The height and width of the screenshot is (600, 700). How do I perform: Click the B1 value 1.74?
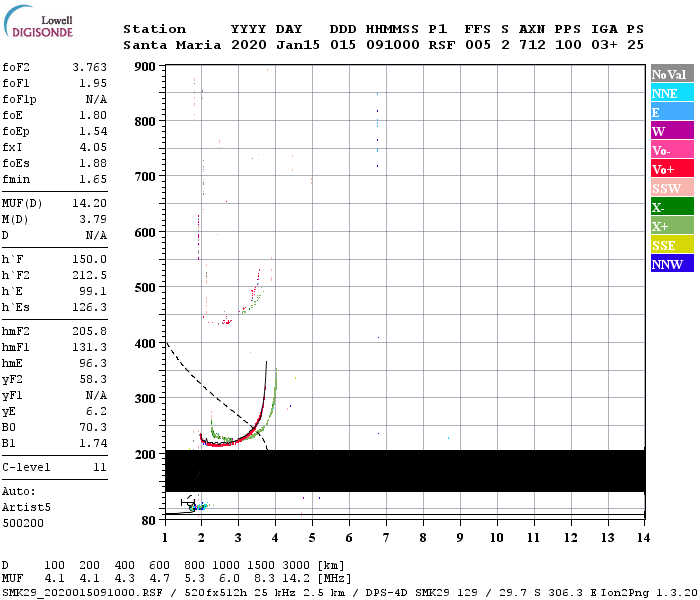tap(93, 444)
